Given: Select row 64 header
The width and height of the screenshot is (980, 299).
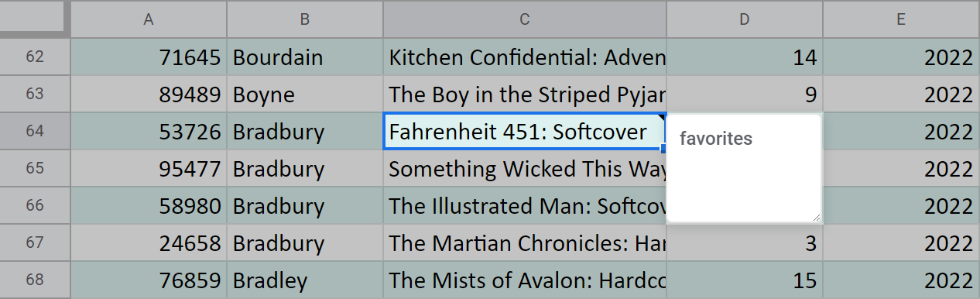Looking at the screenshot, I should click(35, 131).
